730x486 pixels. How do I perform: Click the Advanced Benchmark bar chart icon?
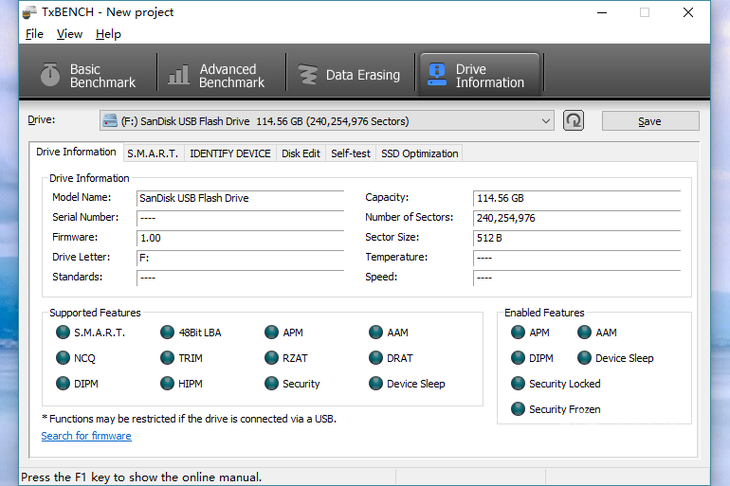[x=179, y=74]
